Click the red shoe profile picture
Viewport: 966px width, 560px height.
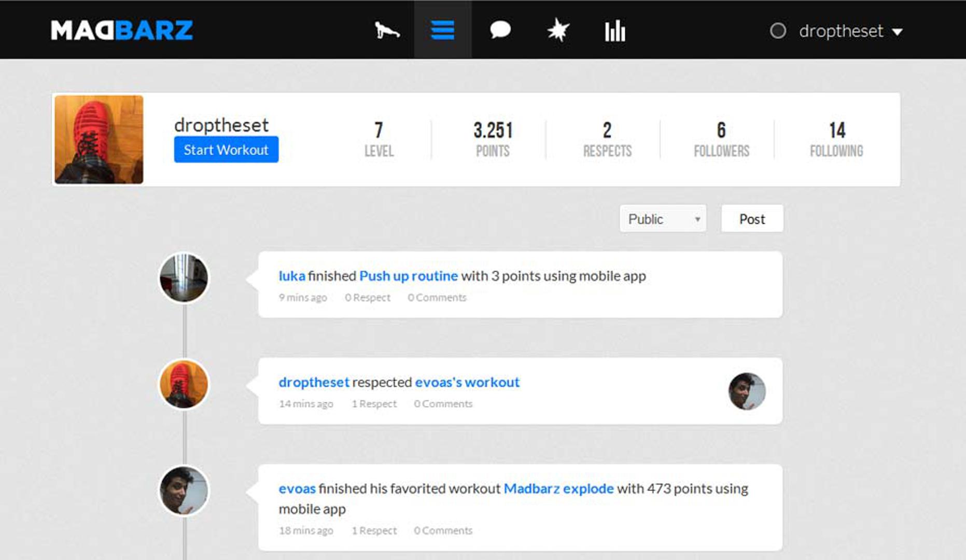[99, 139]
